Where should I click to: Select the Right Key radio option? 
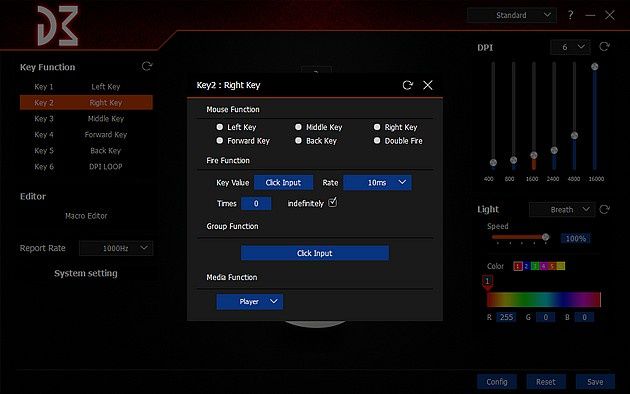377,127
